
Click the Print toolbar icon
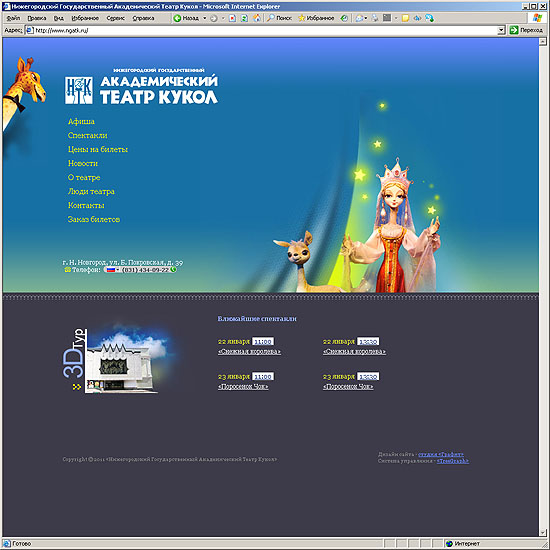(x=375, y=18)
